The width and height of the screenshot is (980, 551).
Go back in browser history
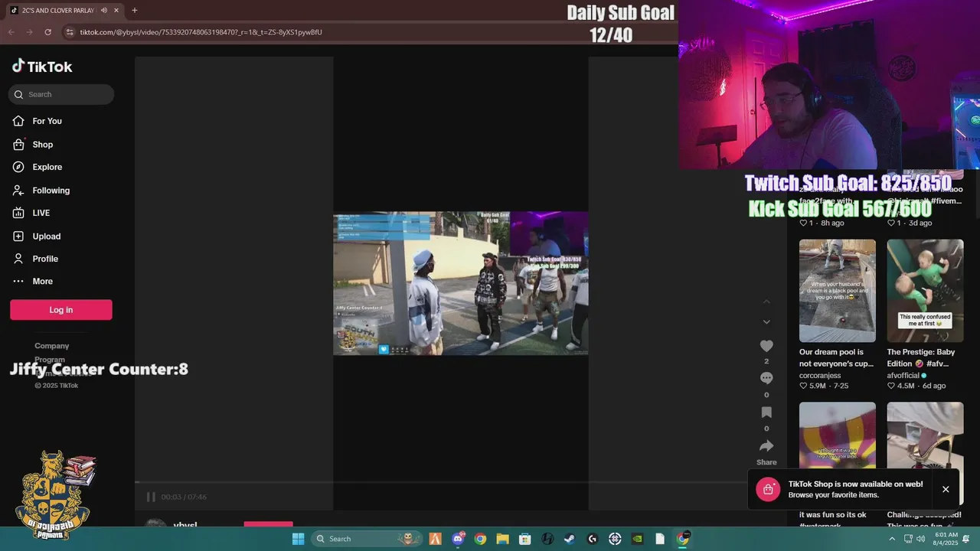click(x=11, y=32)
